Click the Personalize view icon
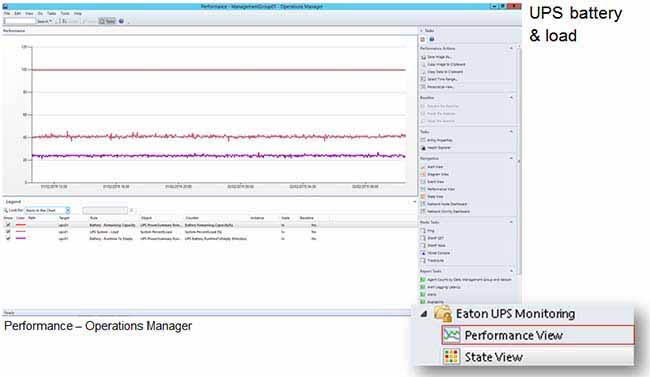 click(x=423, y=87)
